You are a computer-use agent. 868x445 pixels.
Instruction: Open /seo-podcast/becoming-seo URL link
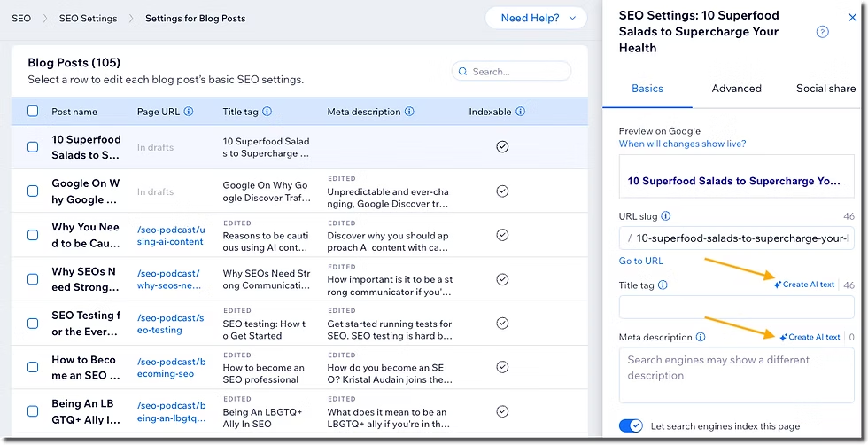click(x=172, y=367)
